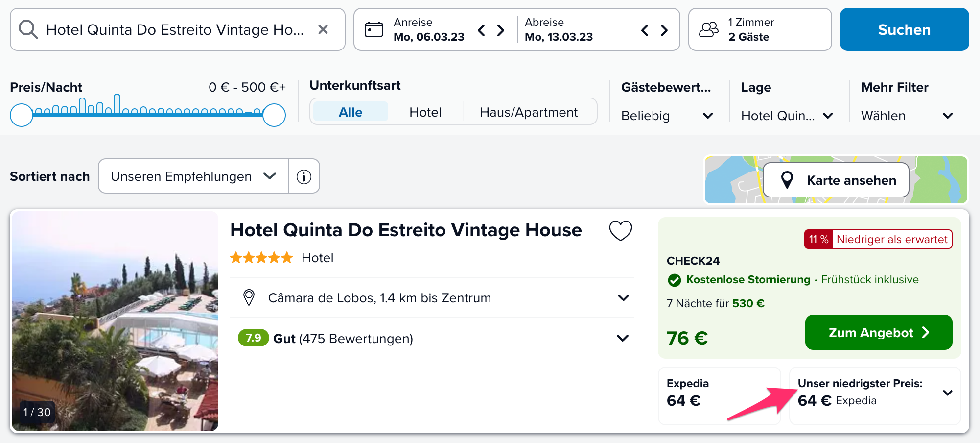Click the Suchen button

click(904, 29)
